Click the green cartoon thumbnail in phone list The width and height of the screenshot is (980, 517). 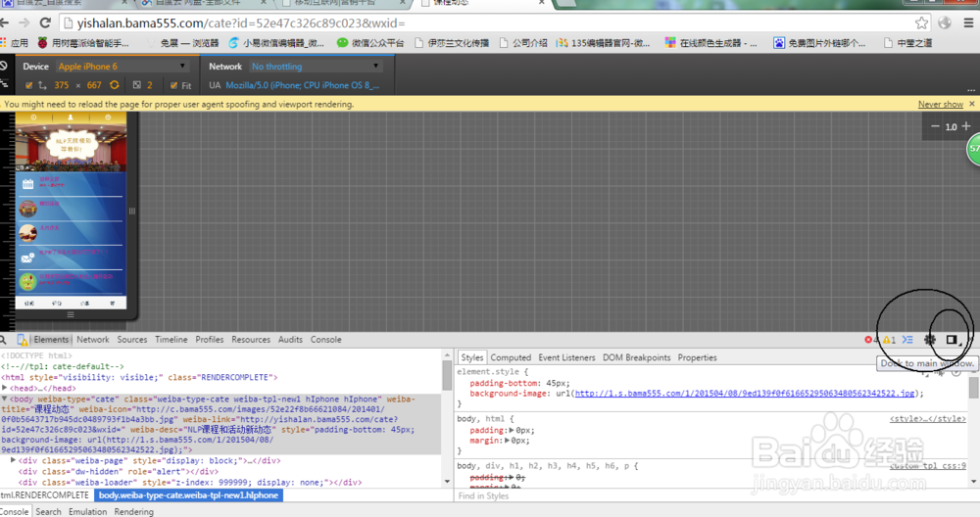pos(27,282)
